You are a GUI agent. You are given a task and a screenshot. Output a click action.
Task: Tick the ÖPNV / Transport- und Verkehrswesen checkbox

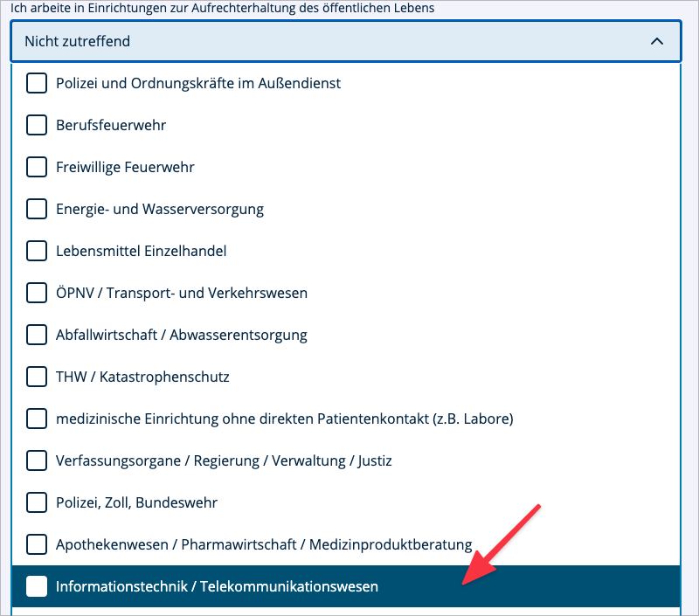tap(37, 293)
